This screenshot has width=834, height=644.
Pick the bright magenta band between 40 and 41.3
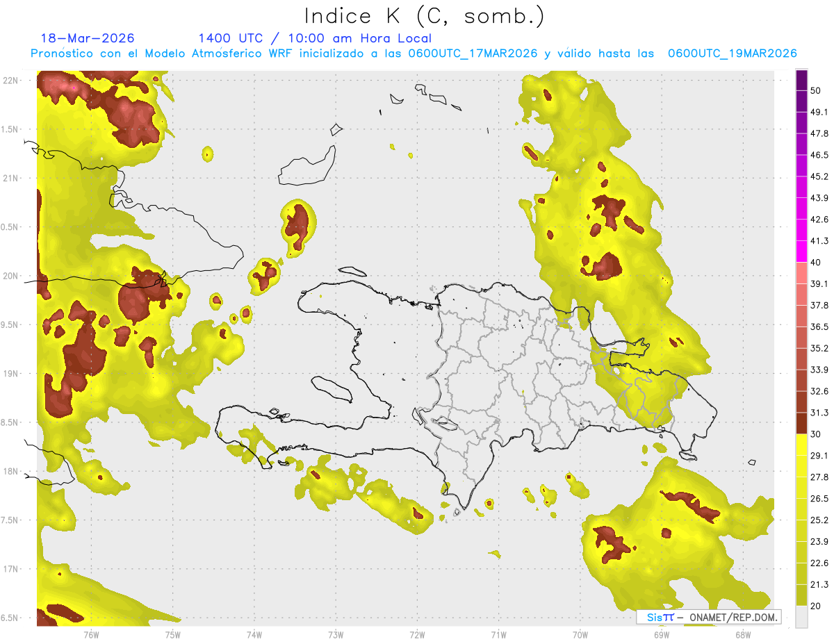[802, 251]
